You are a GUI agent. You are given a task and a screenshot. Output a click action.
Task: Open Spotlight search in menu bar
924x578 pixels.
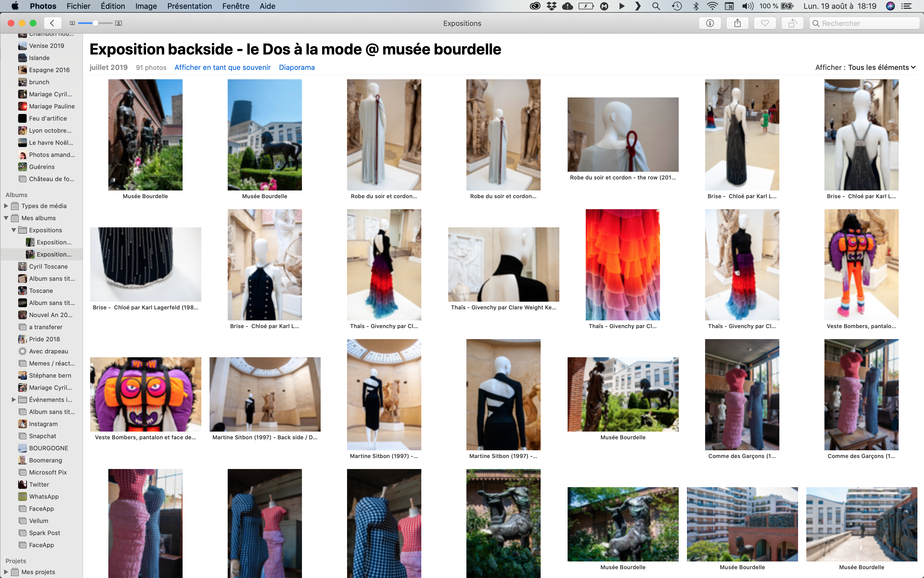pyautogui.click(x=656, y=6)
